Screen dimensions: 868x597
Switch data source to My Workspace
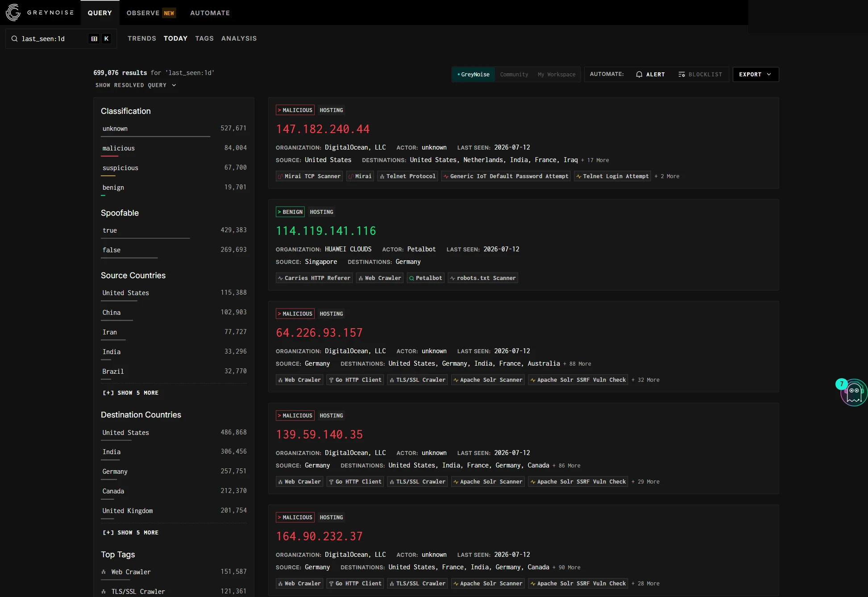557,75
